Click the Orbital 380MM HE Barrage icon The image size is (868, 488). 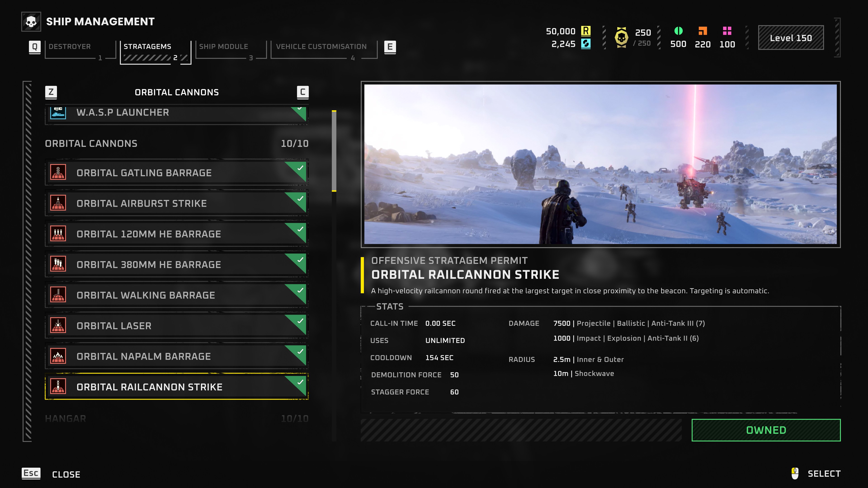(58, 264)
